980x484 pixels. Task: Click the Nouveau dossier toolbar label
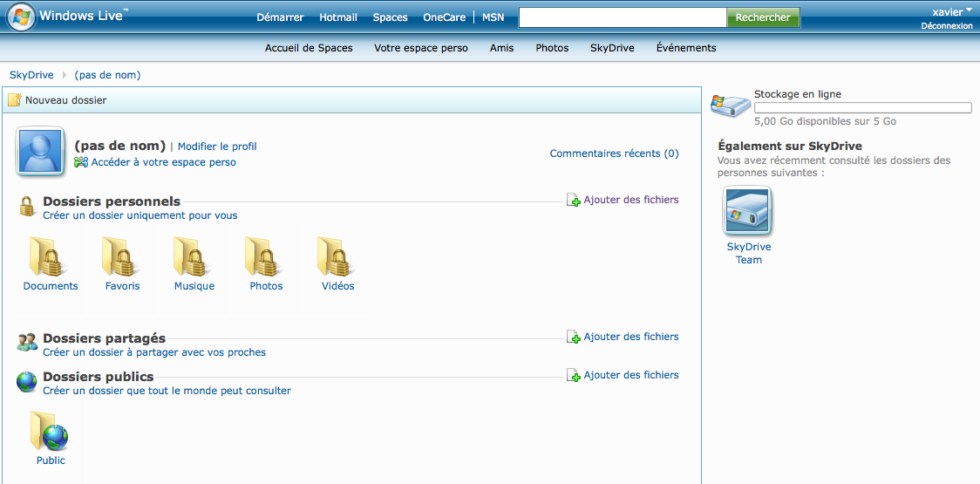(65, 100)
